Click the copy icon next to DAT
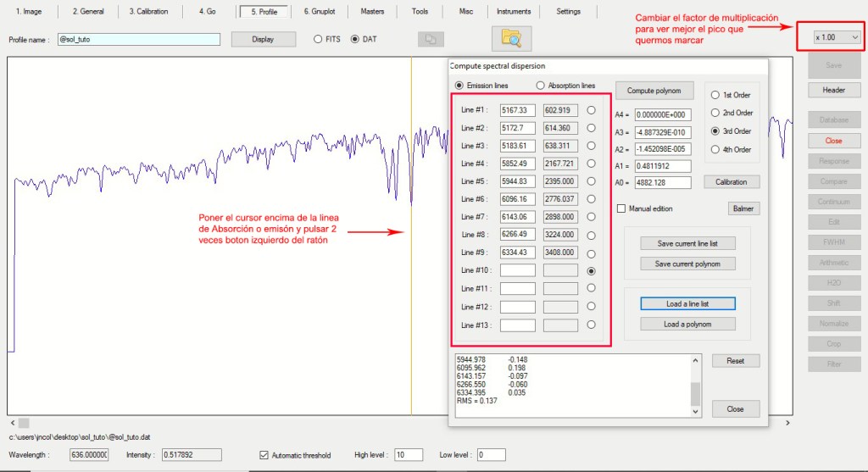868x472 pixels. point(431,39)
